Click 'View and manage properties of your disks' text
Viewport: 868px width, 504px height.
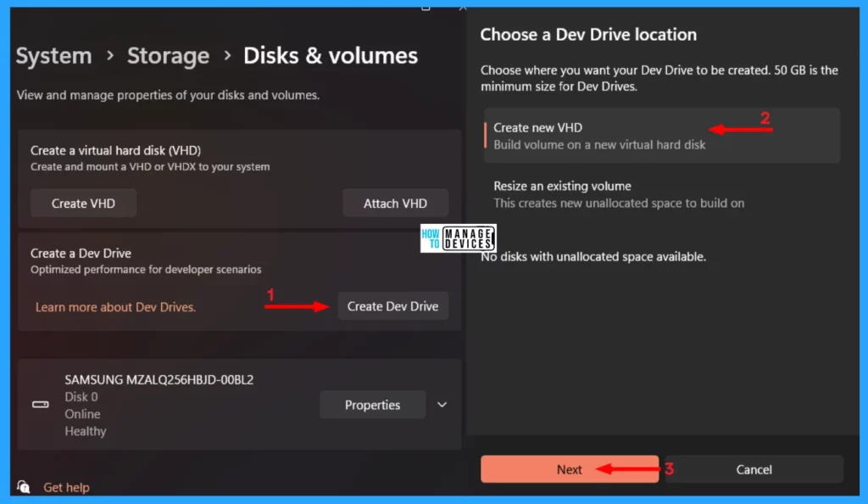pyautogui.click(x=168, y=95)
